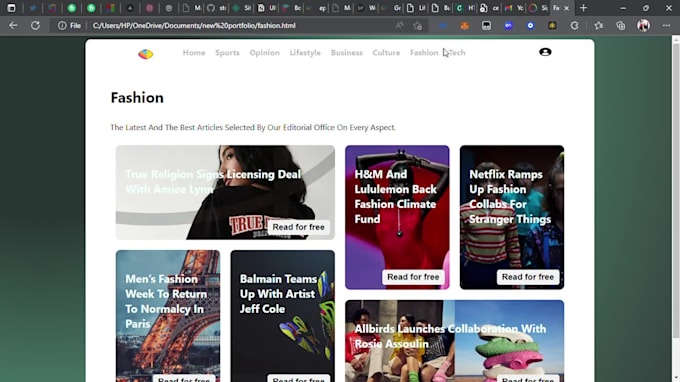Click the Read aloud icon in address bar
680x382 pixels.
click(x=399, y=26)
